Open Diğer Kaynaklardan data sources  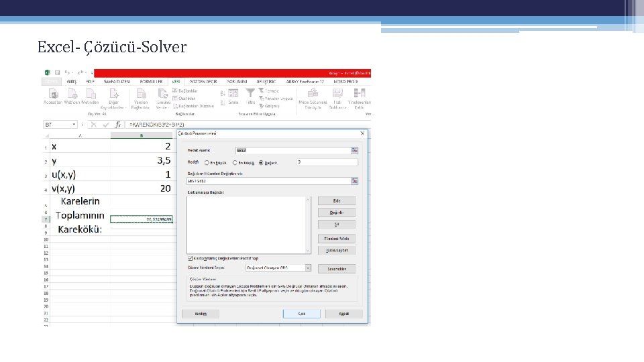pyautogui.click(x=114, y=99)
